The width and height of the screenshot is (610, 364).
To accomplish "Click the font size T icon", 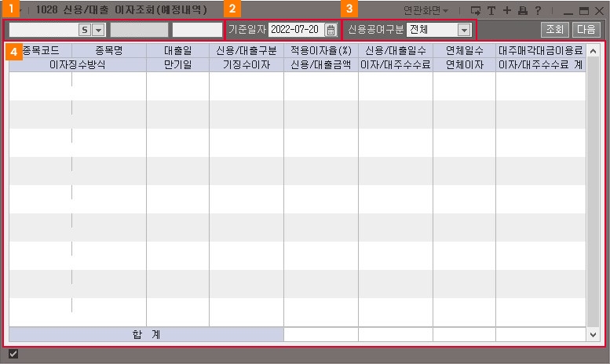I will [x=491, y=10].
